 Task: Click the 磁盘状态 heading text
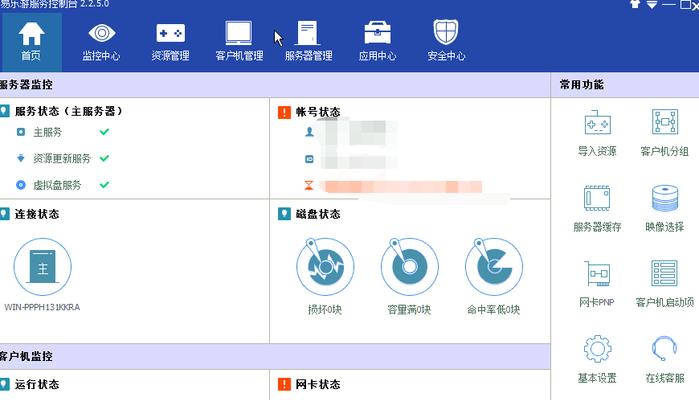(x=318, y=214)
